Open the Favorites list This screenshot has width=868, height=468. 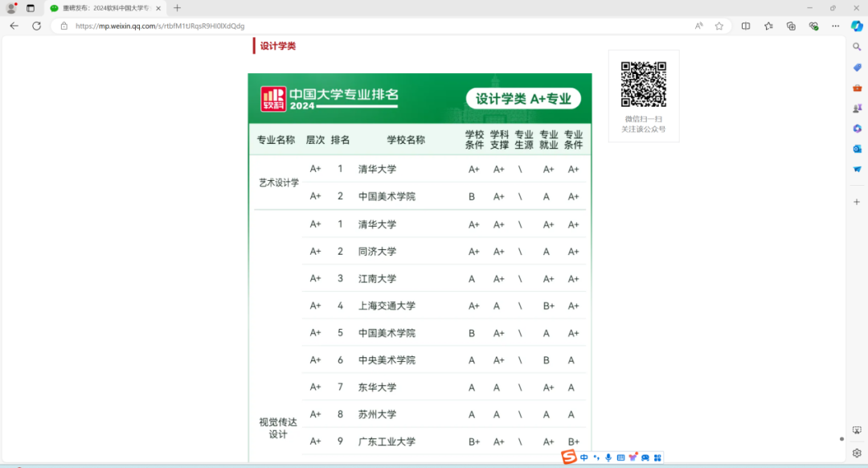tap(769, 26)
